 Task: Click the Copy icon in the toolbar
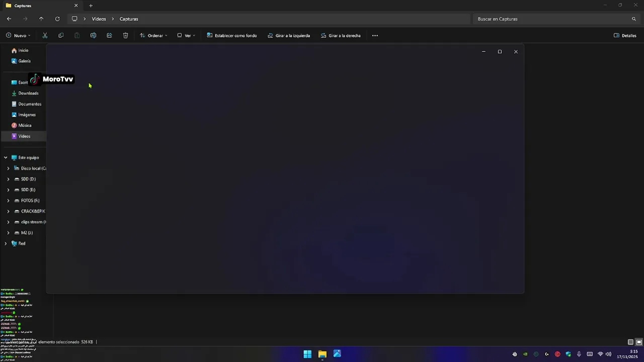click(x=61, y=36)
